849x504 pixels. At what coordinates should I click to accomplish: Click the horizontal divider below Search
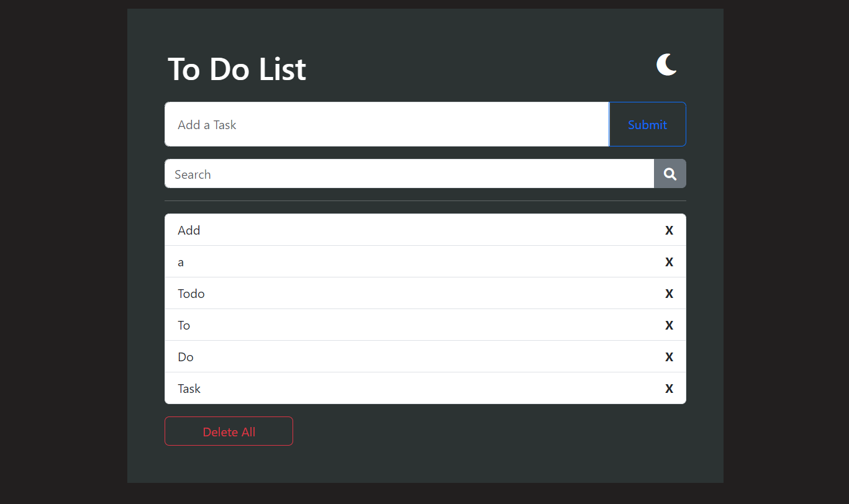click(425, 201)
